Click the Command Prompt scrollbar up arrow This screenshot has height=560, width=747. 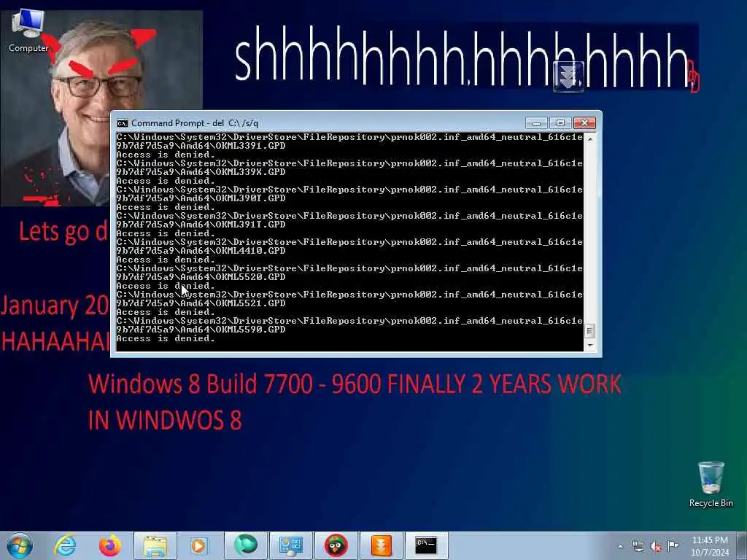coord(589,139)
